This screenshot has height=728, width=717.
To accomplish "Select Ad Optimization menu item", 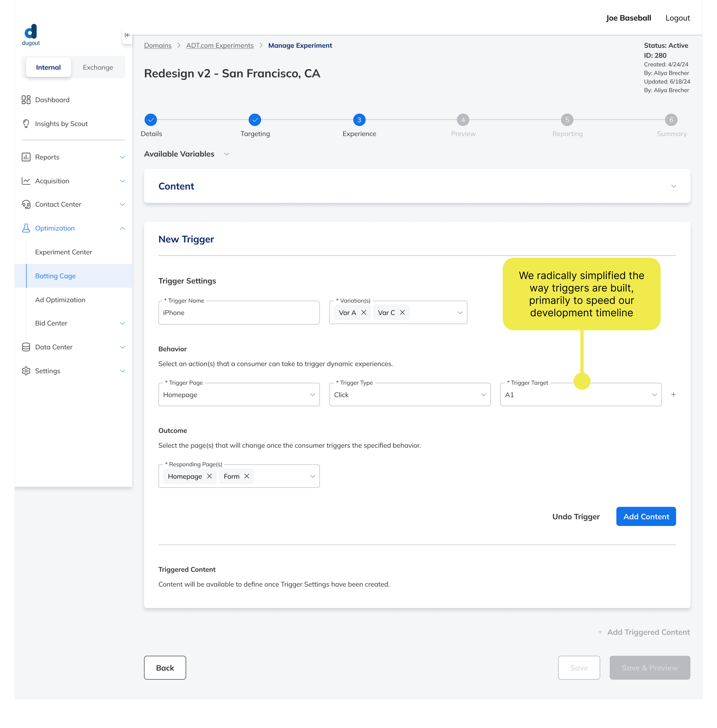I will point(60,300).
